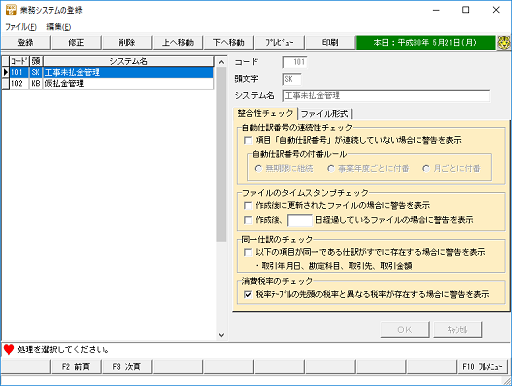512x386 pixels.
Task: Uncheck the 税率テーブル tax rate warning checkbox
Action: [x=248, y=294]
